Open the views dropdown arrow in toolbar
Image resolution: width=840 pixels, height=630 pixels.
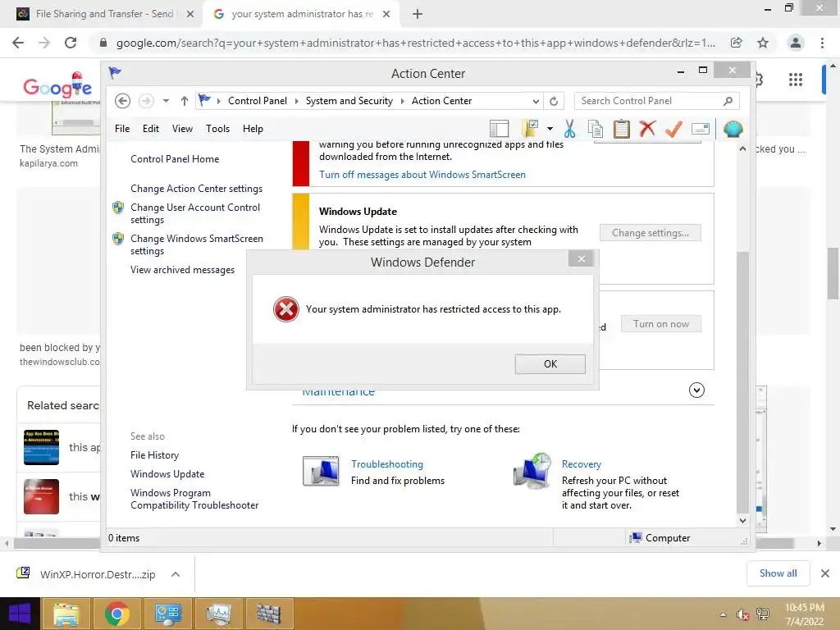tap(550, 129)
